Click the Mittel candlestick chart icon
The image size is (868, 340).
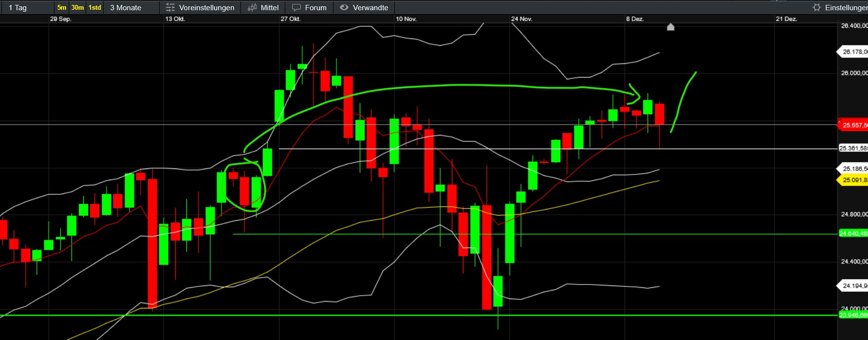[x=252, y=8]
